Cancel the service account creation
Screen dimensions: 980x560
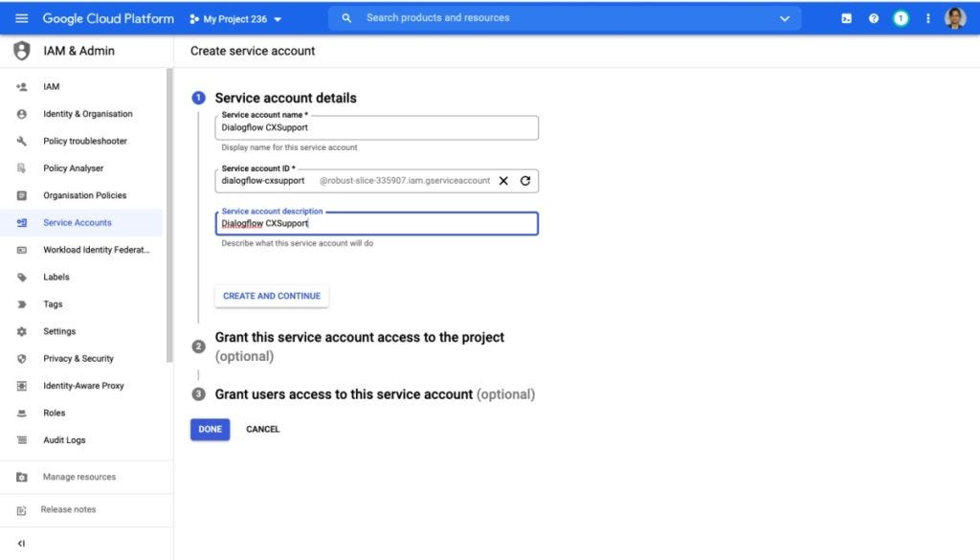pyautogui.click(x=262, y=430)
